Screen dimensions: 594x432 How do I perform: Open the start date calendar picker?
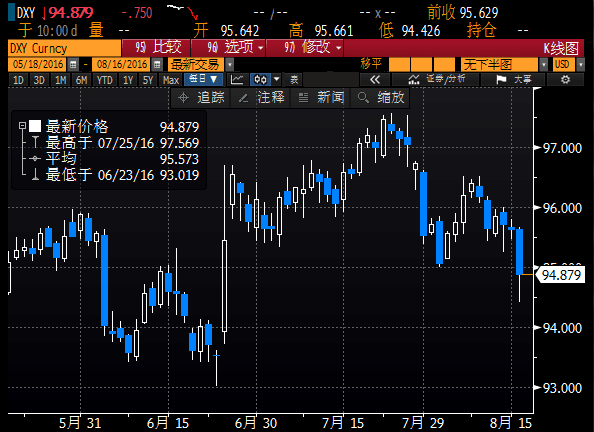pos(73,65)
